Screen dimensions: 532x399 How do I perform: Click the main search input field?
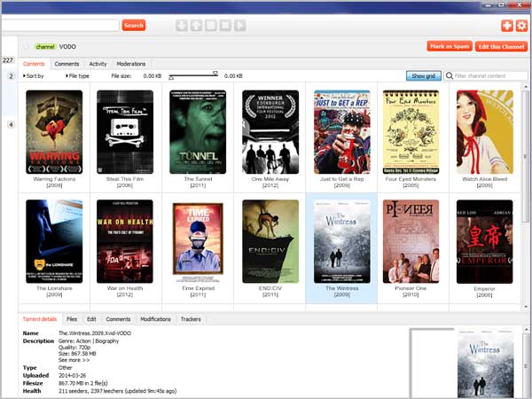(60, 26)
